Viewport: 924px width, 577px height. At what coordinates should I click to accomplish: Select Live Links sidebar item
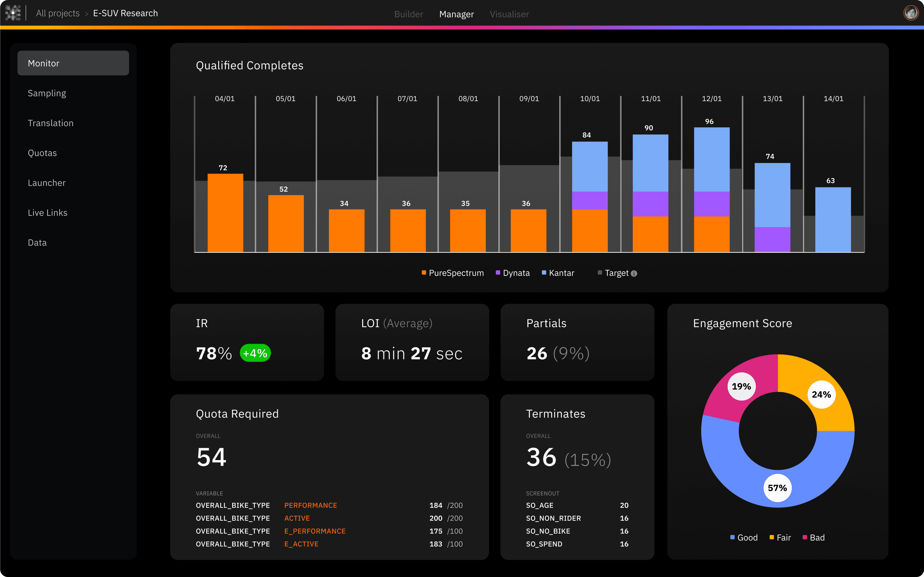47,213
